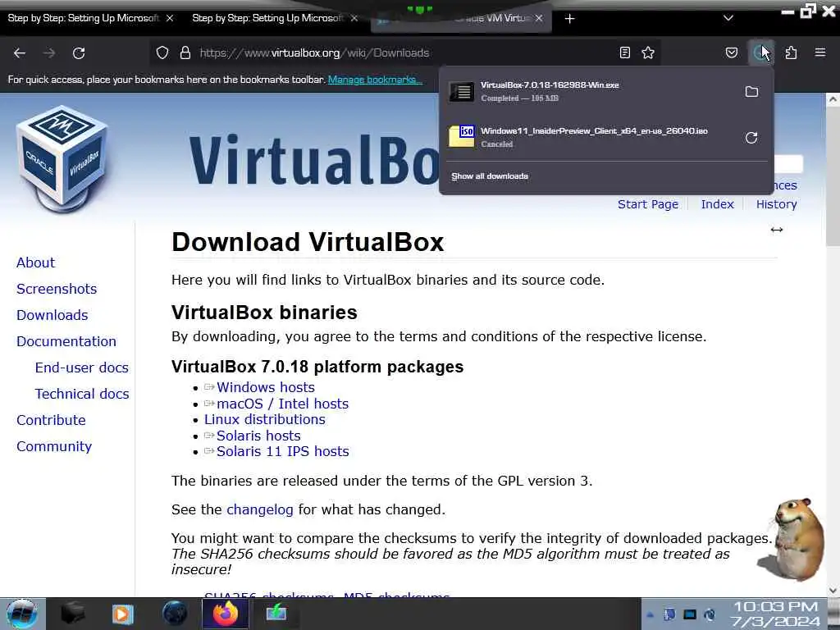Open the black box taskbar icon
Screen dimensions: 840x630
coord(72,614)
